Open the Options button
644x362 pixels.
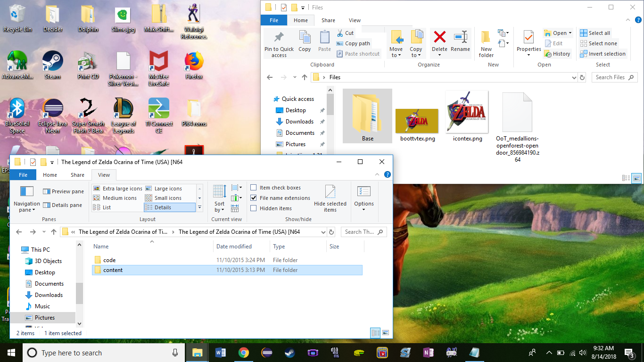pyautogui.click(x=364, y=198)
